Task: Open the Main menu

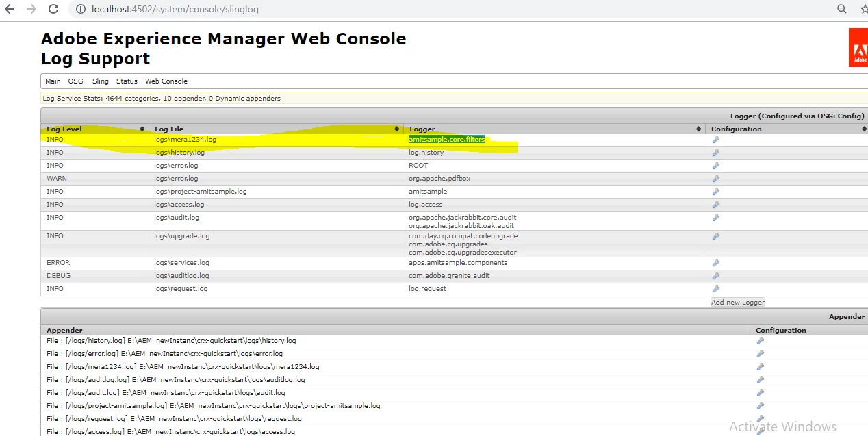Action: pos(53,81)
